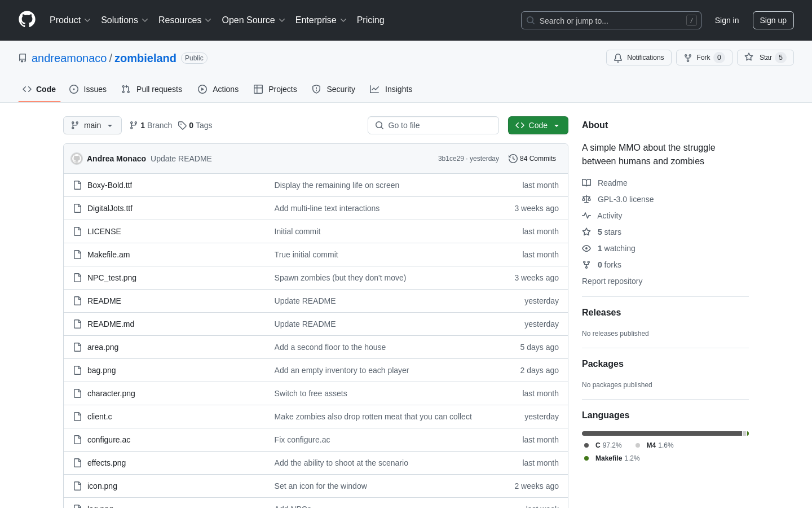Open the GitHub home logo
Screen dimensions: 812x508
pyautogui.click(x=27, y=20)
